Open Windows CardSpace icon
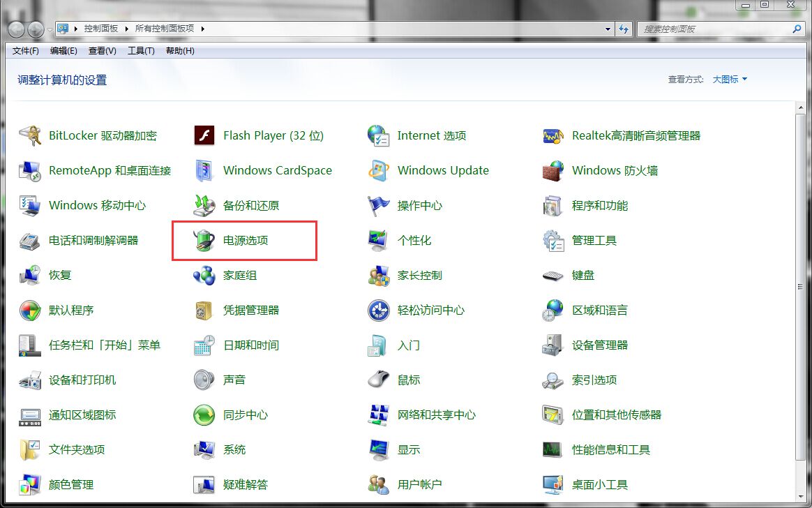Viewport: 812px width, 508px height. tap(204, 171)
